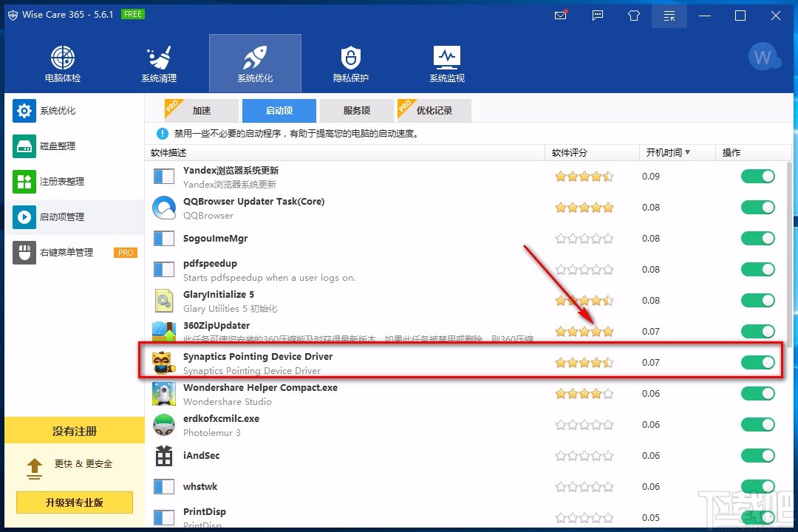Image resolution: width=798 pixels, height=532 pixels.
Task: Click the 0.09 boot time of Yandex
Action: [x=651, y=176]
